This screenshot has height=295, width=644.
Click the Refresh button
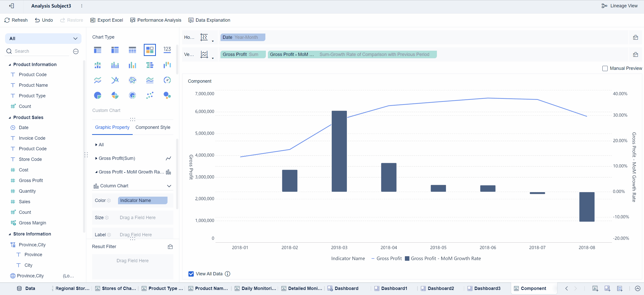click(16, 20)
